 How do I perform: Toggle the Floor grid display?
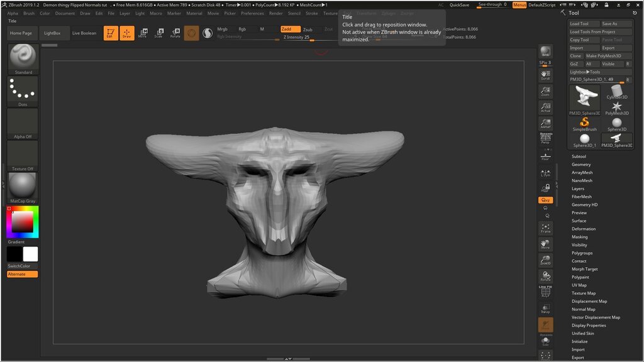pyautogui.click(x=545, y=156)
